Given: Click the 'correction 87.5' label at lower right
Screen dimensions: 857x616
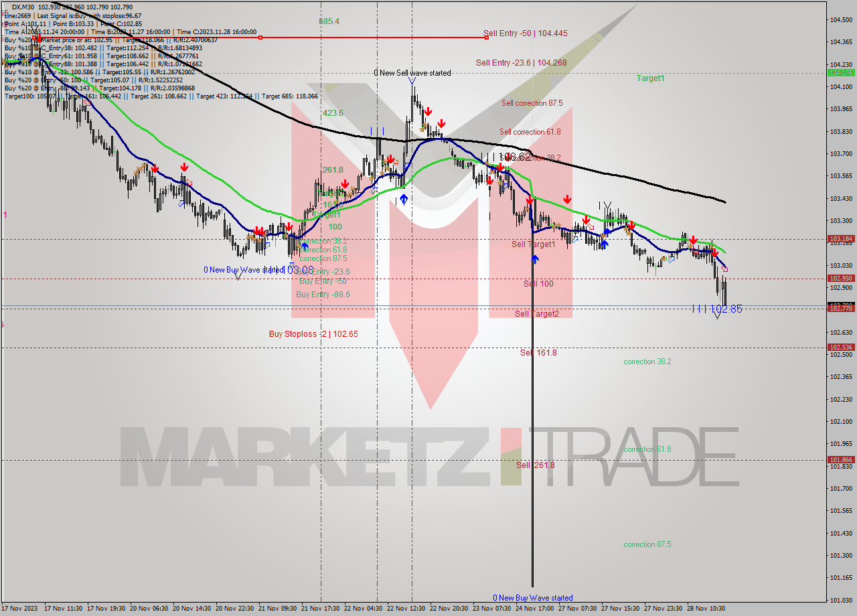Looking at the screenshot, I should [x=647, y=544].
